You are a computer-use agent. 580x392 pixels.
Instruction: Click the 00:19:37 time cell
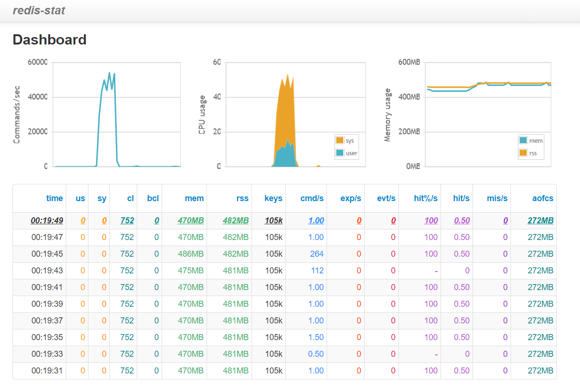(x=47, y=321)
